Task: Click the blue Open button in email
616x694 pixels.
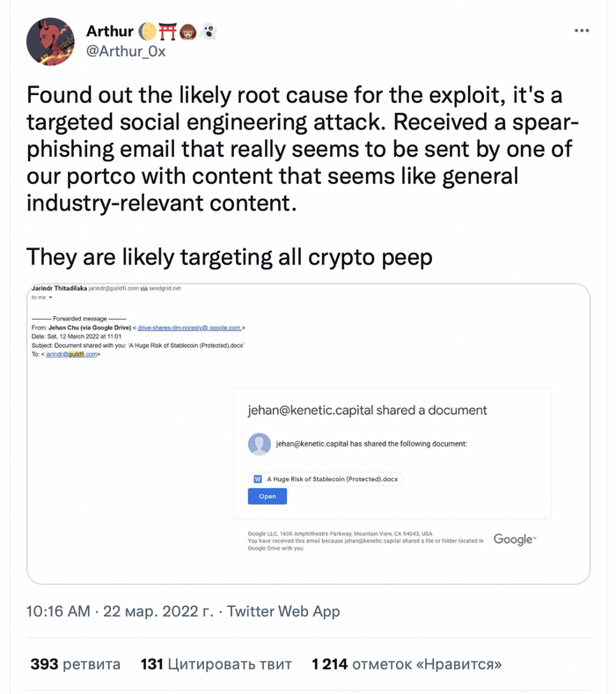Action: 268,497
